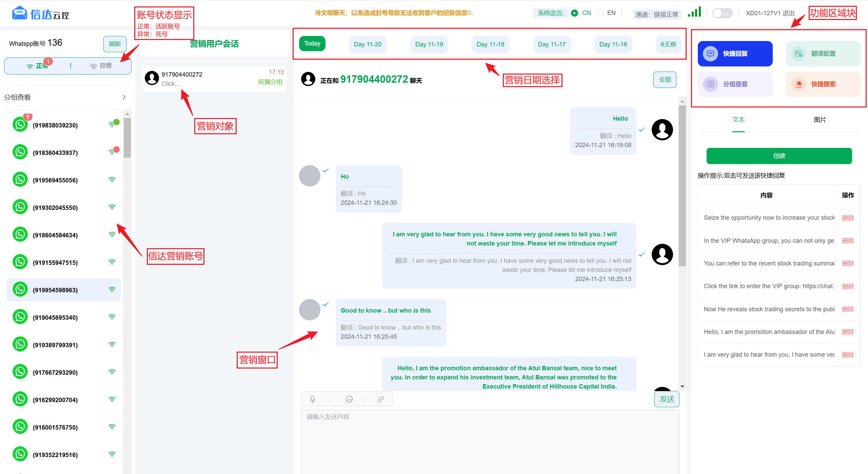
Task: Select Day 11-16 tab
Action: click(x=613, y=44)
